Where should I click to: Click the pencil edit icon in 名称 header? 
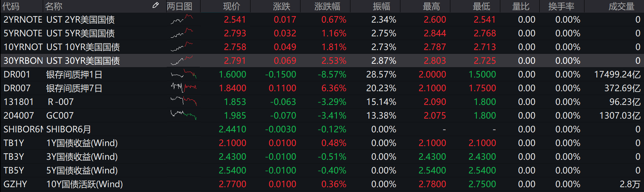point(155,5)
